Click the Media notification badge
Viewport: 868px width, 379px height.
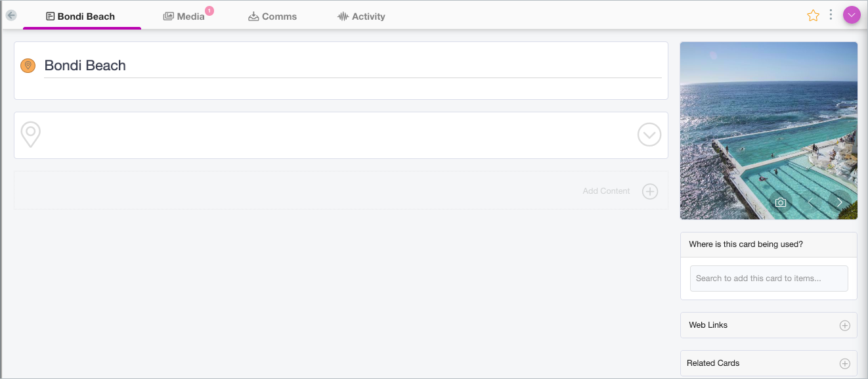click(209, 11)
